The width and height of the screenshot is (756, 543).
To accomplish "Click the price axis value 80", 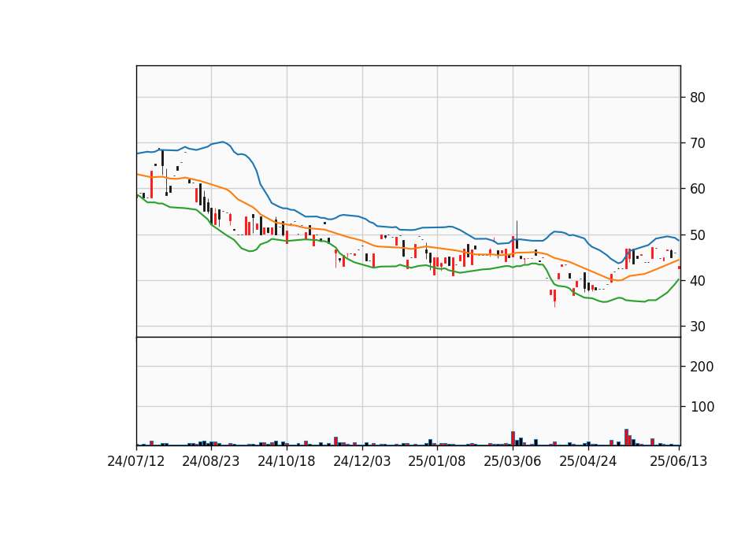I will [x=698, y=98].
